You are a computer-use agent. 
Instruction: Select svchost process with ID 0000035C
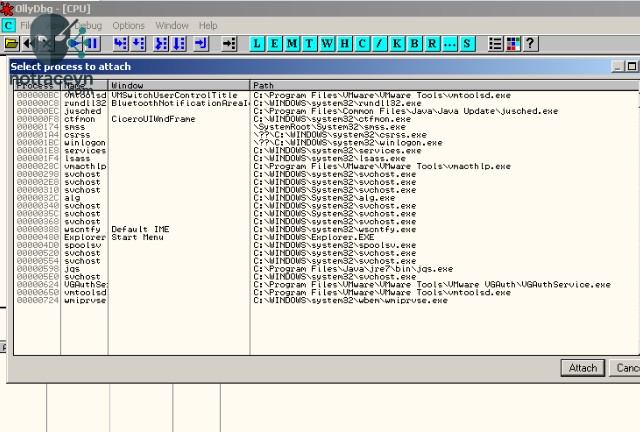click(327, 214)
